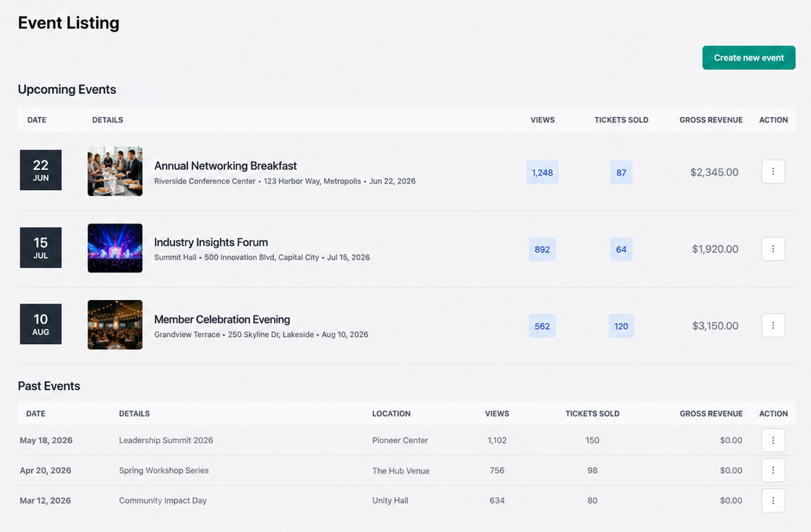Select the Annual Networking Breakfast thumbnail image
Viewport: 811px width, 532px height.
click(115, 171)
